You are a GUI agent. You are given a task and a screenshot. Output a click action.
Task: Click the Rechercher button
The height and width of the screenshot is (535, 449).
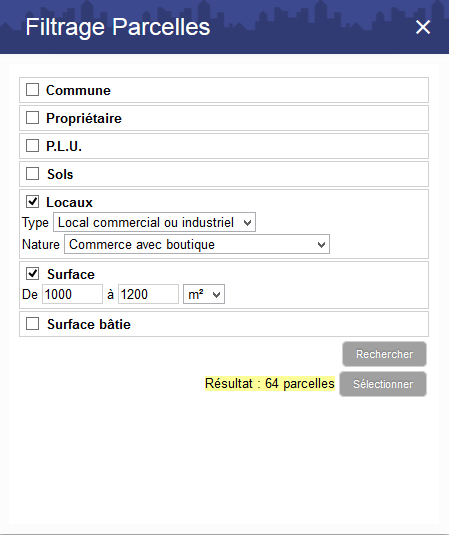click(385, 354)
